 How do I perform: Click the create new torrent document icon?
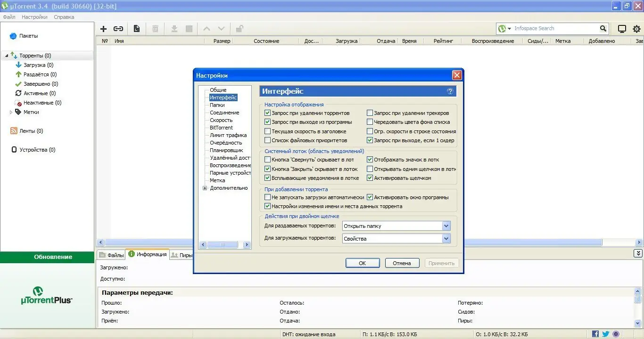pos(137,29)
